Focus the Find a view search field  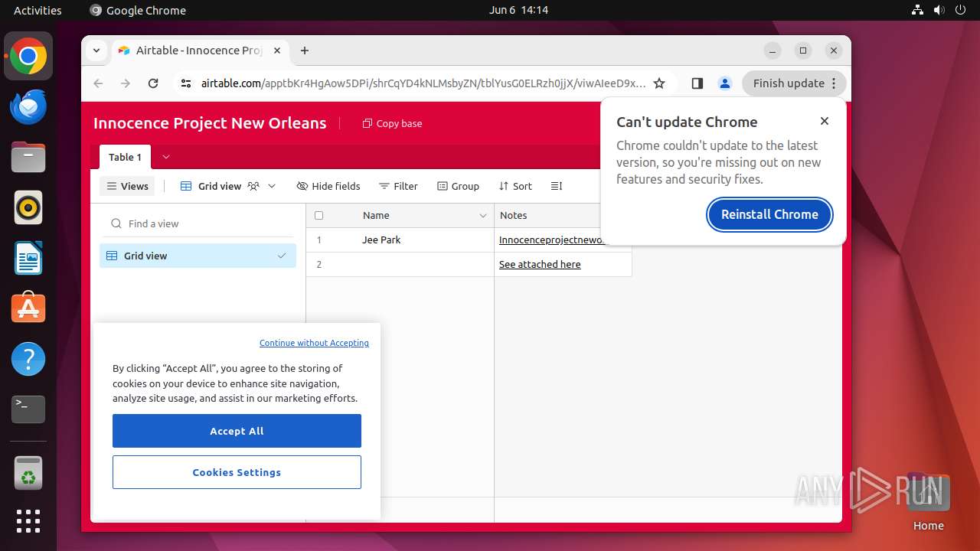coord(198,223)
